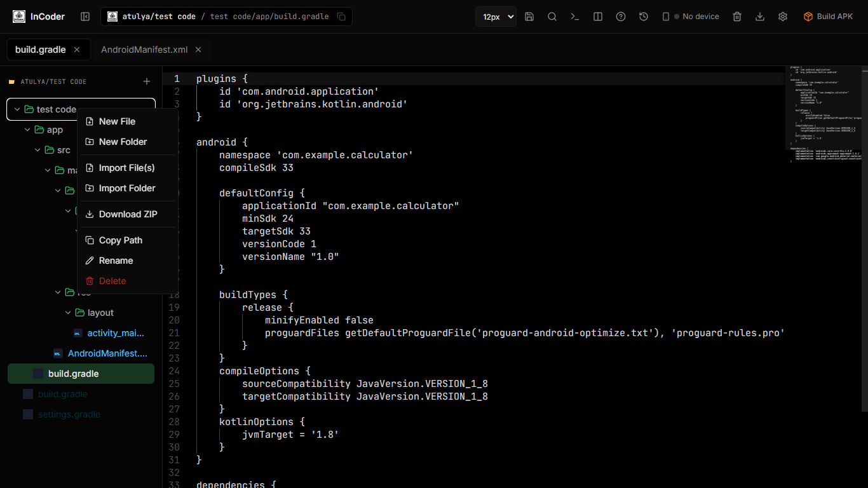Select the src folder in tree
Screen dimensions: 868x488
[x=64, y=150]
